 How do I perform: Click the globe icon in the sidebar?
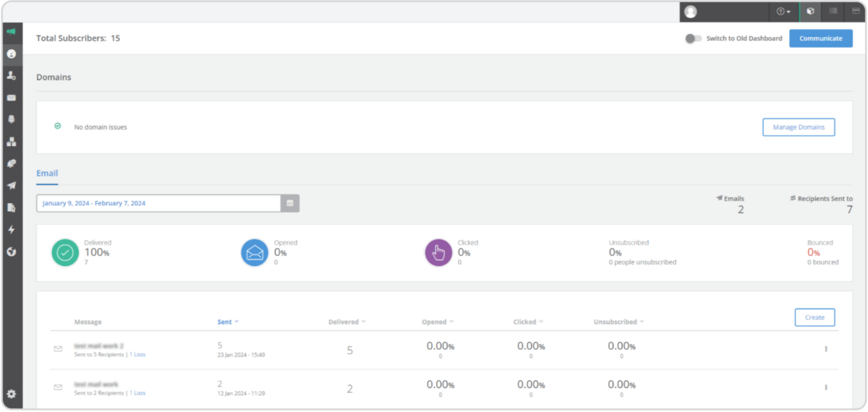(x=11, y=252)
